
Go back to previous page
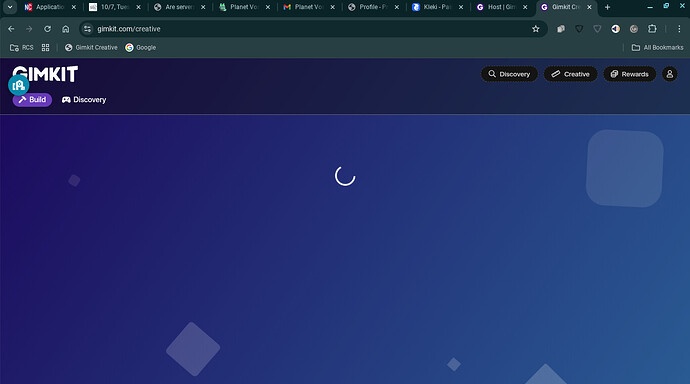(11, 29)
